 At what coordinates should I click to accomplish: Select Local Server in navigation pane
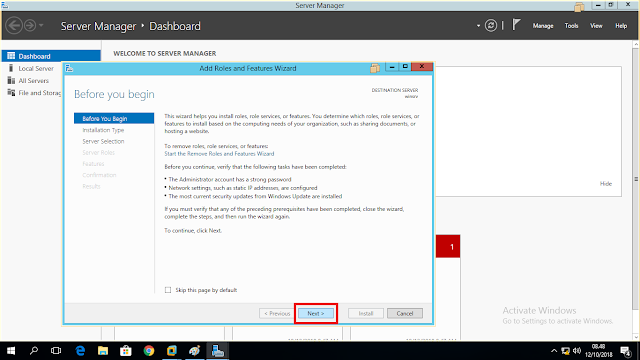coord(36,68)
